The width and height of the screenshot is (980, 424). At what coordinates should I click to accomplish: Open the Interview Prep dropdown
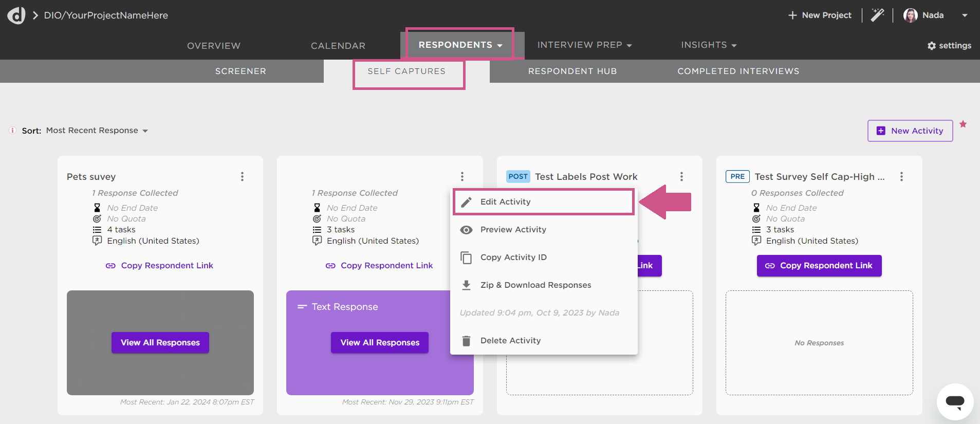[584, 45]
